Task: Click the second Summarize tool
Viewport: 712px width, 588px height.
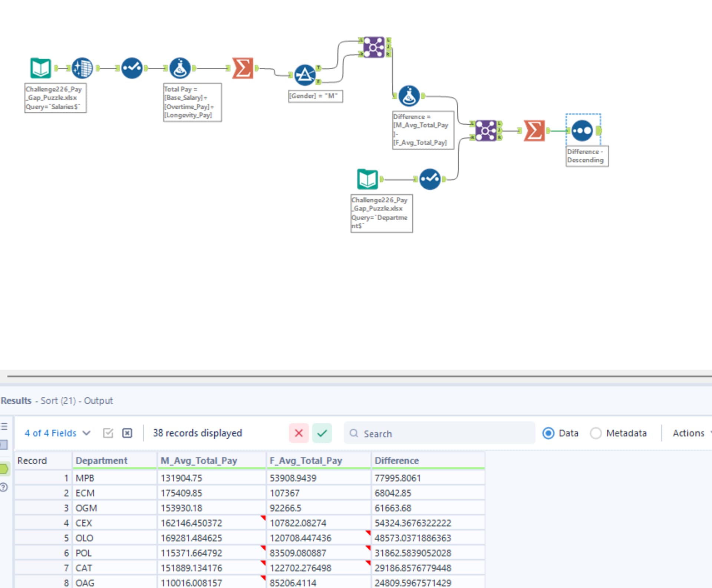Action: coord(534,131)
